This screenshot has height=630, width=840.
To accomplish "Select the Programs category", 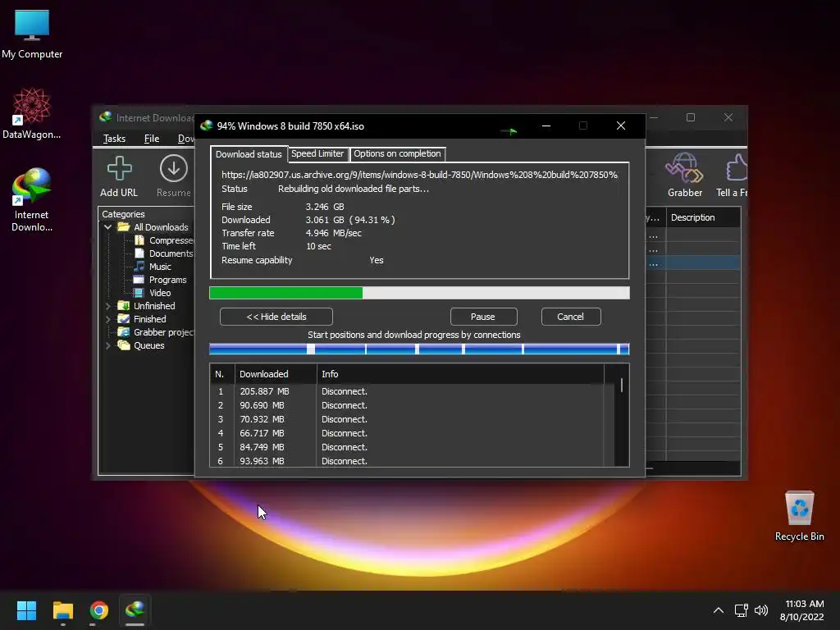I will (160, 280).
